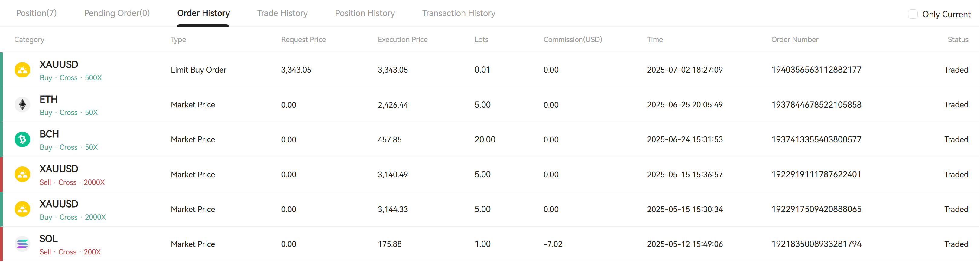Click the gold icon of the XAUUSD Sell order

[x=22, y=174]
